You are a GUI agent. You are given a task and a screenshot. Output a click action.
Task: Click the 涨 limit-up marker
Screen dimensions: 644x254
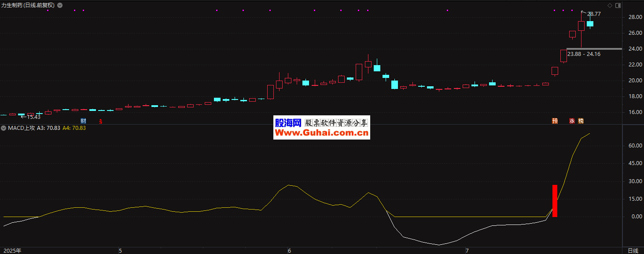click(572, 121)
